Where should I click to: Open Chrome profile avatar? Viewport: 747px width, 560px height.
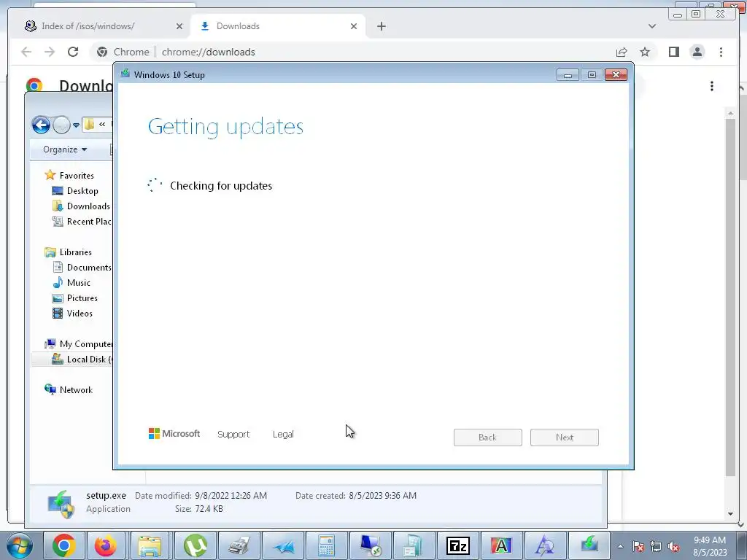click(697, 52)
